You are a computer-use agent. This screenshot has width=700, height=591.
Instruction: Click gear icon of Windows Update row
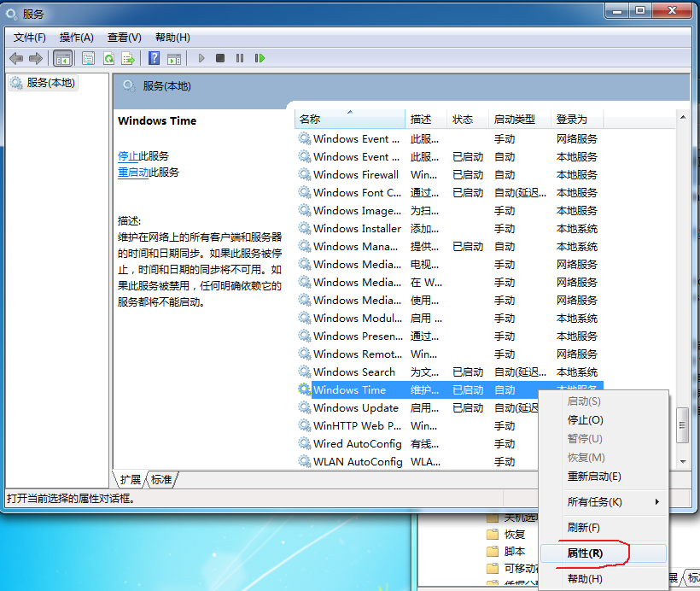pos(305,407)
